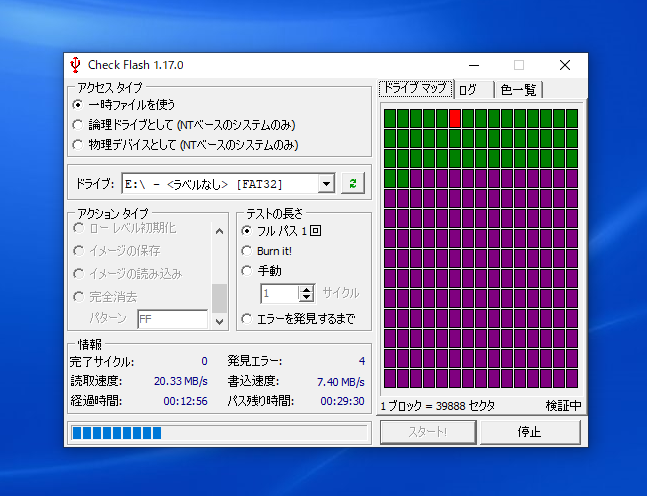Screen dimensions: 647x496
Task: Select フルパス1回 test length
Action: pos(281,231)
